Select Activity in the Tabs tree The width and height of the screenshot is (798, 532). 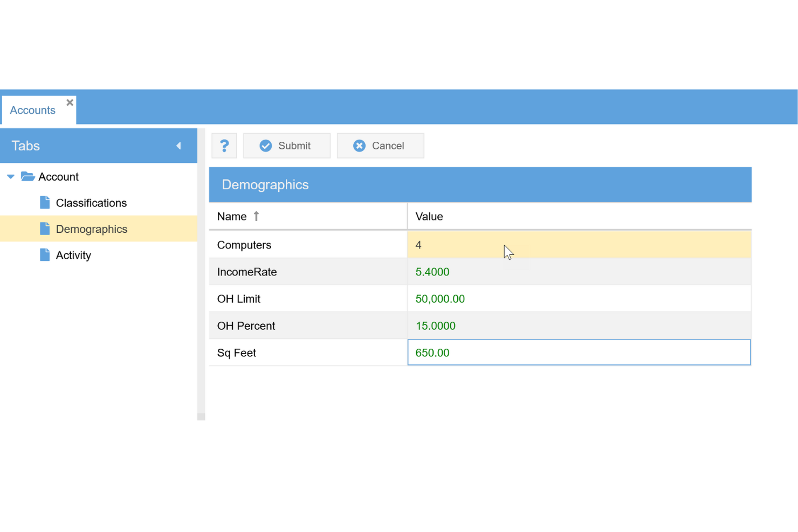coord(73,254)
